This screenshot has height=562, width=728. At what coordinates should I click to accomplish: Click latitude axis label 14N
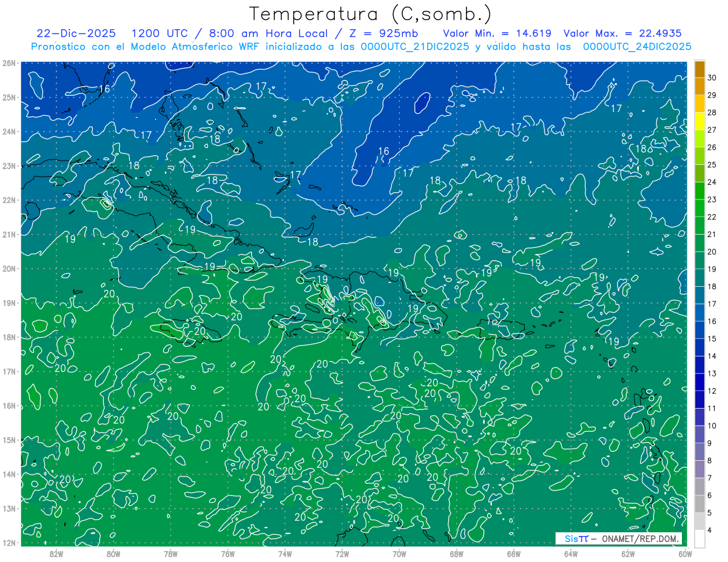coord(8,474)
